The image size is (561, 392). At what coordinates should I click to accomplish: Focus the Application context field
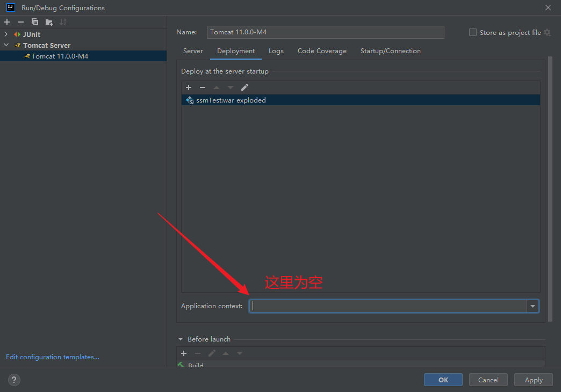388,306
